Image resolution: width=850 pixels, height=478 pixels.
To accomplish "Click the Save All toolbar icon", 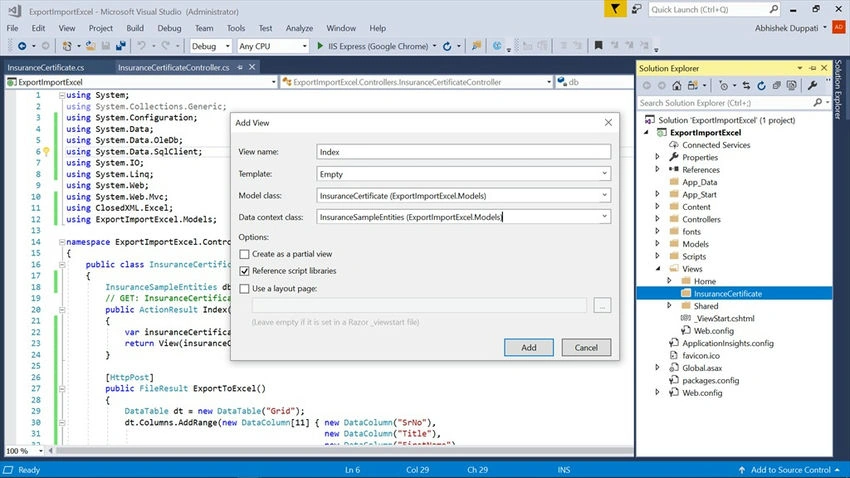I will (x=120, y=46).
